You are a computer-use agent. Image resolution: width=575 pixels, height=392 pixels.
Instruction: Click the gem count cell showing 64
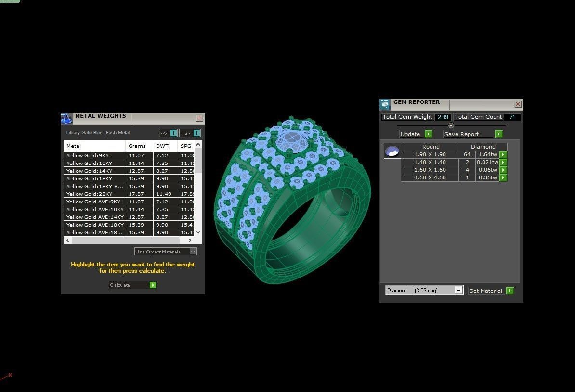pos(467,154)
